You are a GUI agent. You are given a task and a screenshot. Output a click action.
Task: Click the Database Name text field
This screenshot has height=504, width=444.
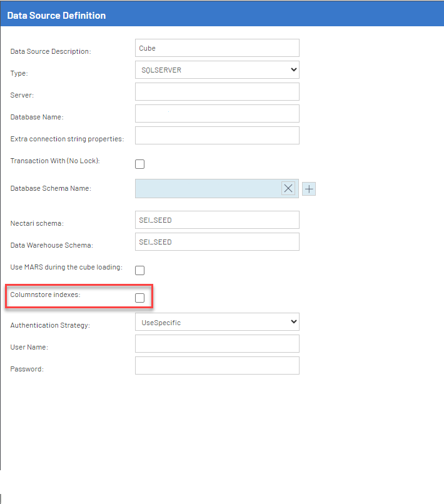pyautogui.click(x=217, y=114)
